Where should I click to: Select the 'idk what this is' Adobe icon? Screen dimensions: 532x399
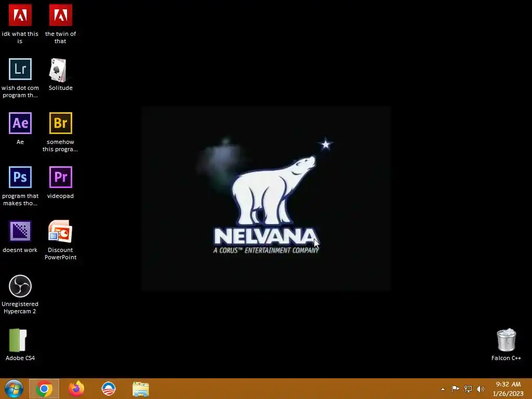tap(20, 15)
